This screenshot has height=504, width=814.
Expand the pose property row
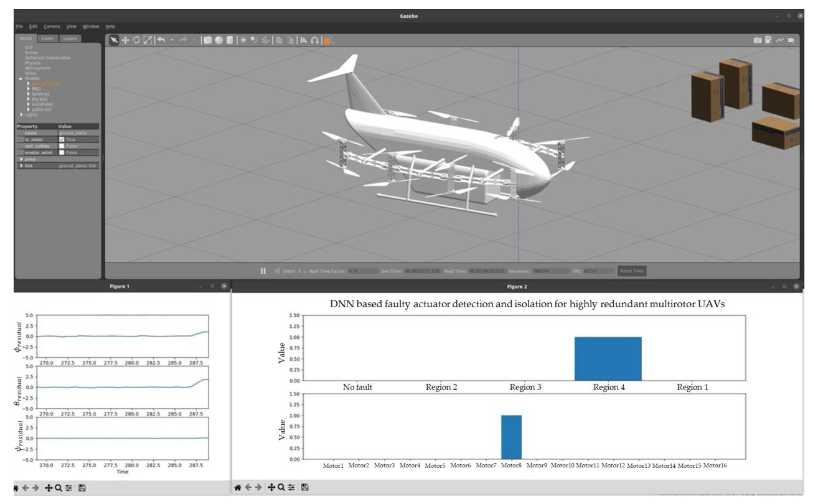coord(21,159)
